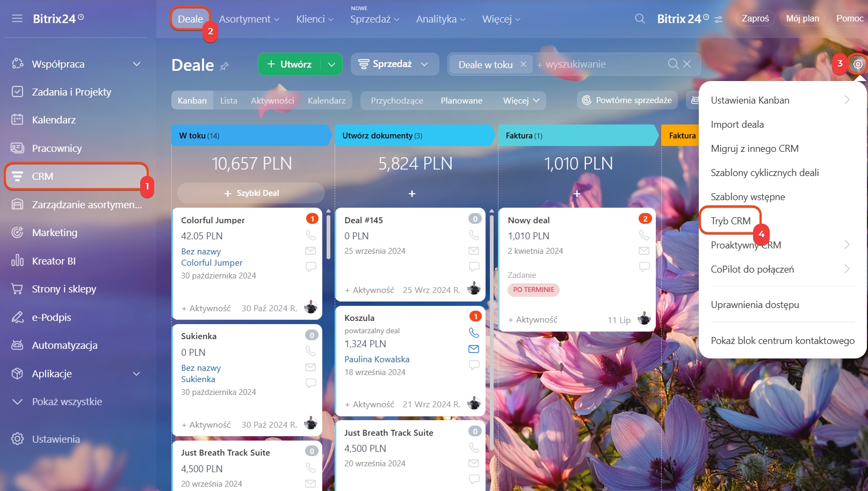
Task: Open the Deale top navigation tab
Action: [190, 19]
